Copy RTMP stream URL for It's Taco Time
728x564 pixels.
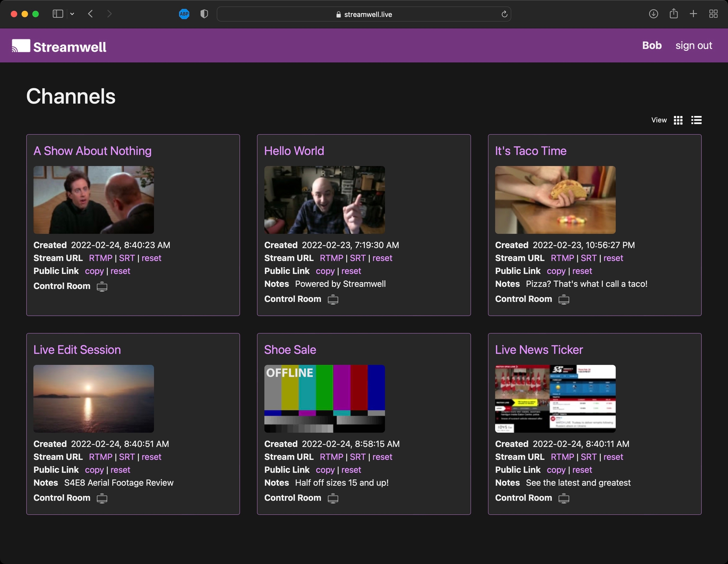click(562, 258)
